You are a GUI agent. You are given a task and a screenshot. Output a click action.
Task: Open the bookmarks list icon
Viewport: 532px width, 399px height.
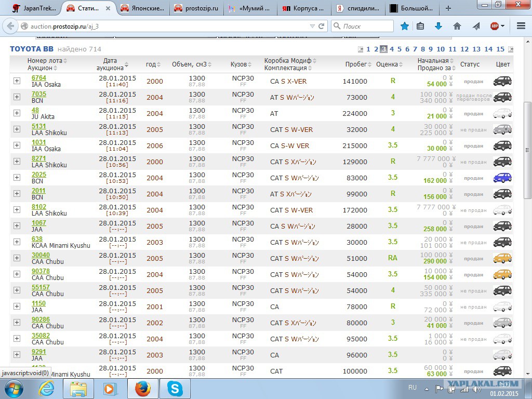click(x=420, y=26)
